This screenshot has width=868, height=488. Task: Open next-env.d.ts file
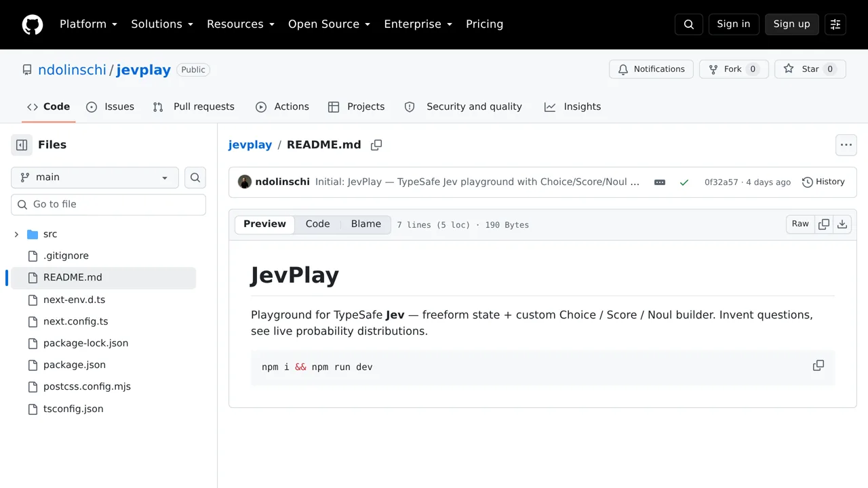click(x=74, y=300)
